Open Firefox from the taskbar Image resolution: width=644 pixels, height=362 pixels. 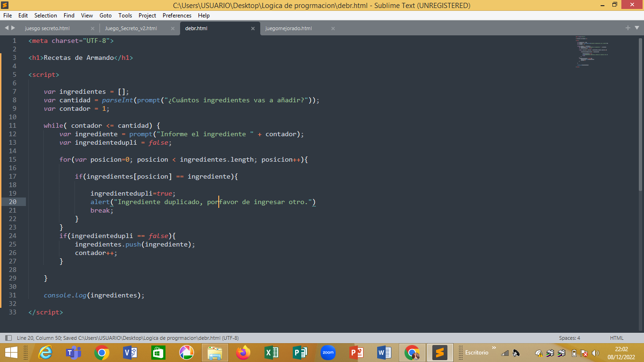[243, 353]
